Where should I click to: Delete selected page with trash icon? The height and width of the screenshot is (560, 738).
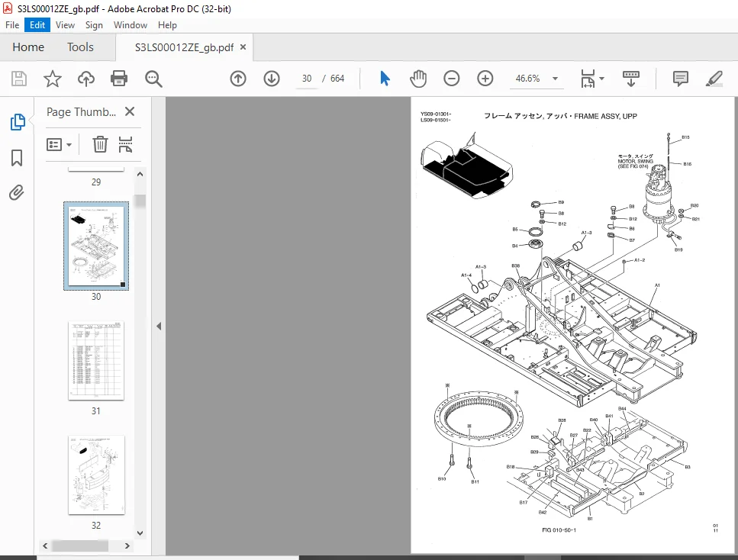pyautogui.click(x=100, y=144)
